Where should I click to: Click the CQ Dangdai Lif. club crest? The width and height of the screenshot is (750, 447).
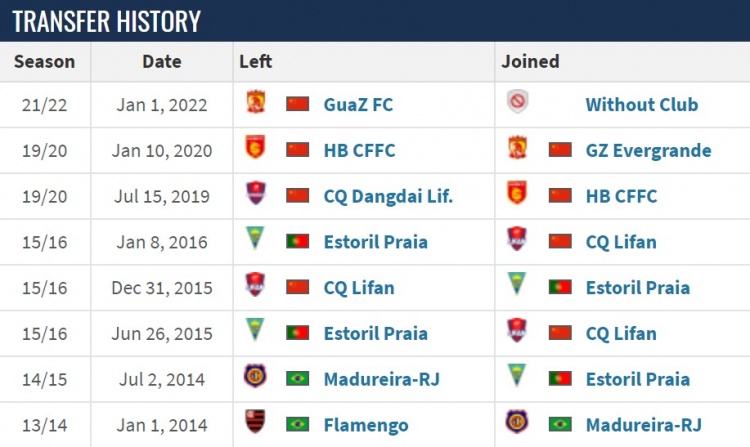(255, 193)
